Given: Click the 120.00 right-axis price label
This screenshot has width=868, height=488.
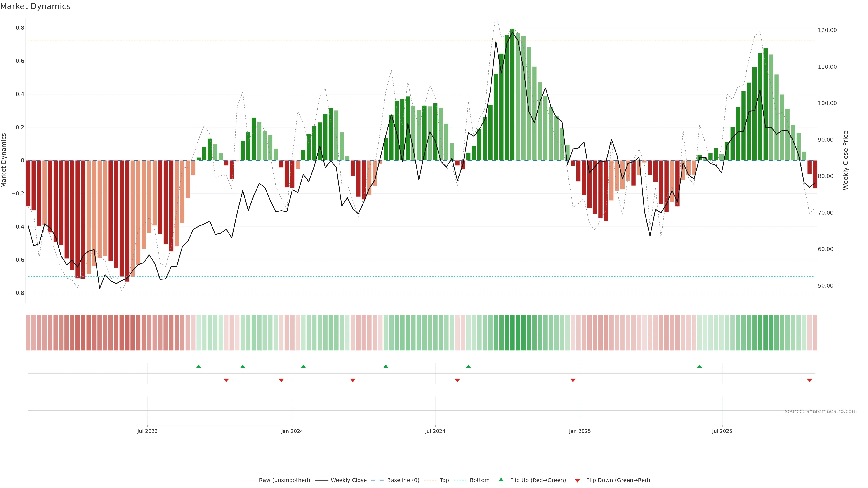Looking at the screenshot, I should pos(827,30).
